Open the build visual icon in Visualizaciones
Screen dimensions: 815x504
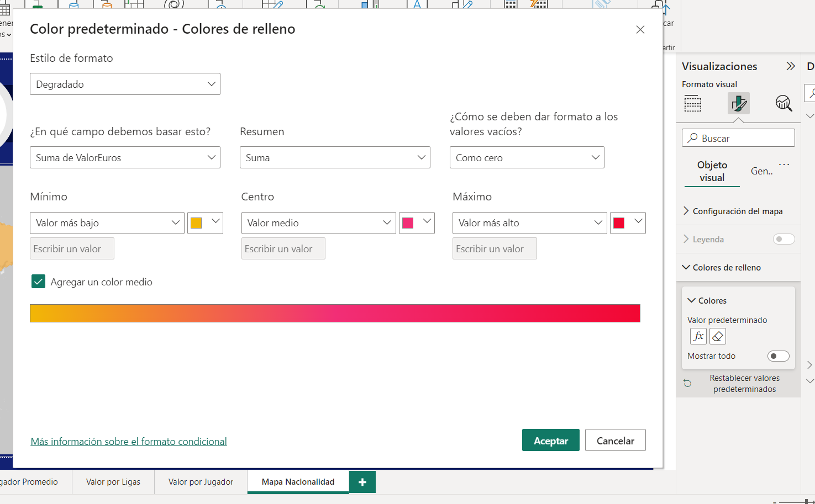click(693, 103)
